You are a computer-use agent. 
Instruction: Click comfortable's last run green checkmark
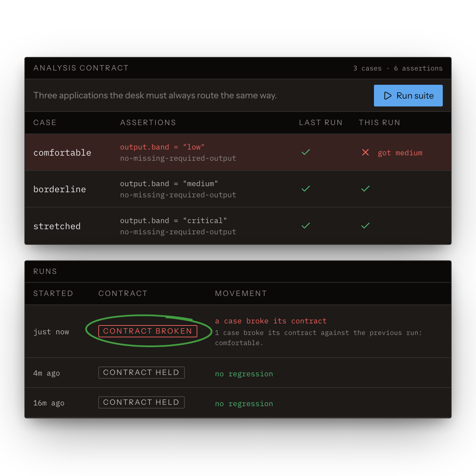tap(306, 152)
